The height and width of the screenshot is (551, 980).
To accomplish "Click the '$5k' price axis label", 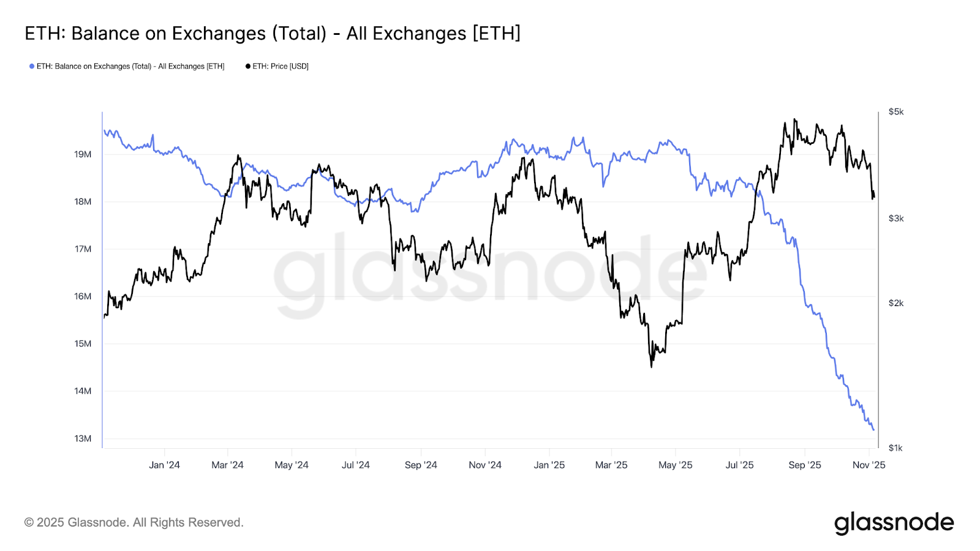I will (896, 112).
